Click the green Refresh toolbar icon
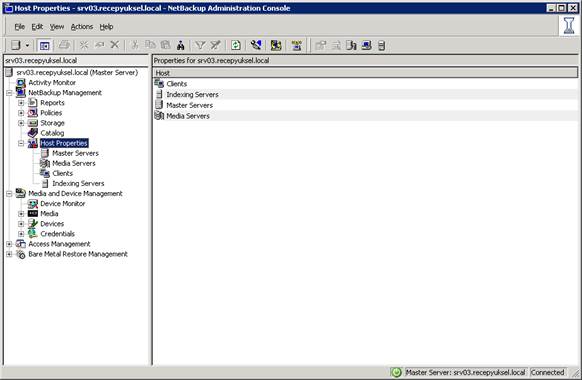The image size is (582, 380). pyautogui.click(x=236, y=45)
